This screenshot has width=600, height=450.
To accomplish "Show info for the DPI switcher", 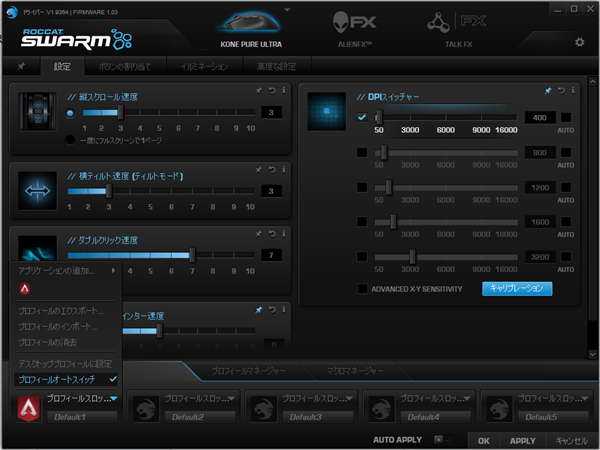I will click(573, 90).
